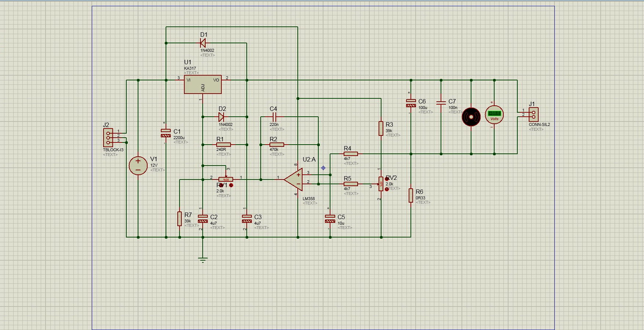Screen dimensions: 644x330
Task: Select the J2 terminal block symbol
Action: [108, 138]
